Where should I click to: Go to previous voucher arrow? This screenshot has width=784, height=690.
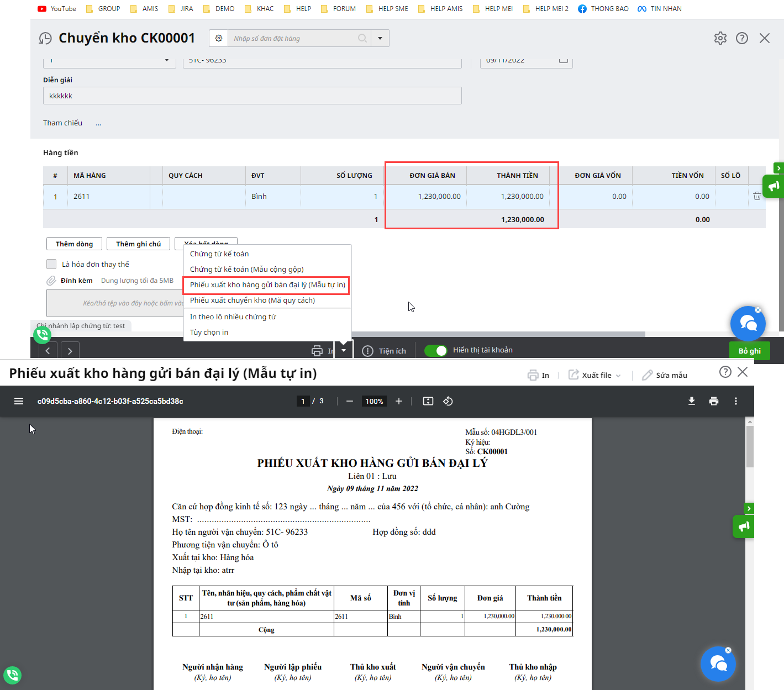tap(48, 351)
